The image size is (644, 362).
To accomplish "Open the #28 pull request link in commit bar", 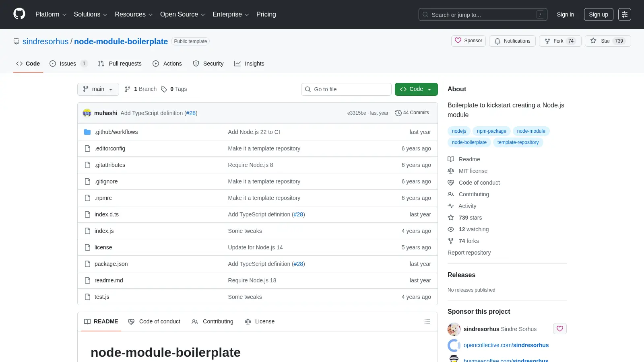I will point(191,113).
